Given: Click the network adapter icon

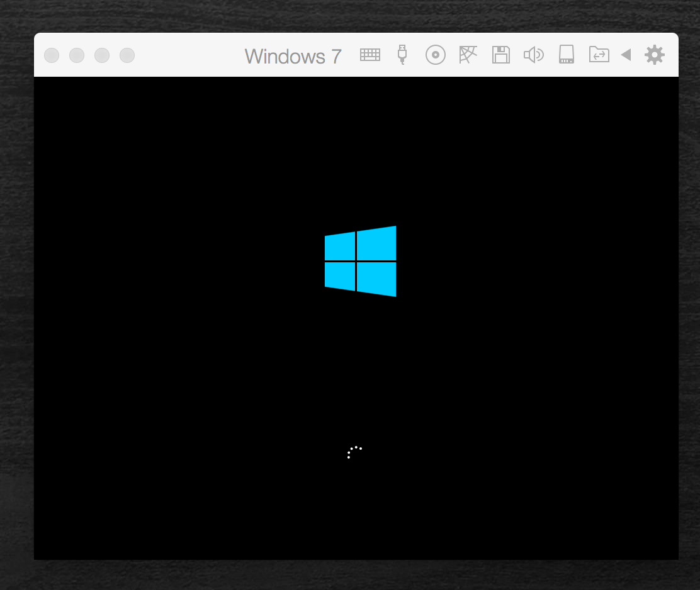Looking at the screenshot, I should (x=468, y=55).
